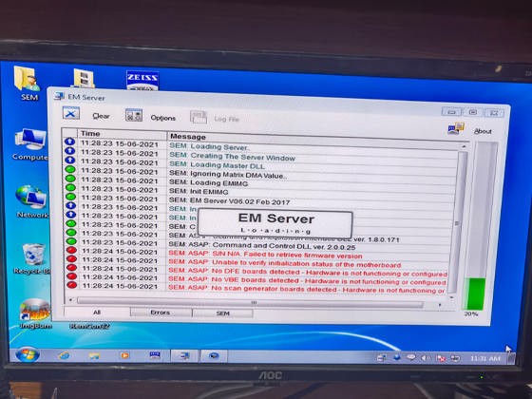Open the ImgBurn desktop shortcut
Viewport: 532px width, 399px height.
[35, 313]
